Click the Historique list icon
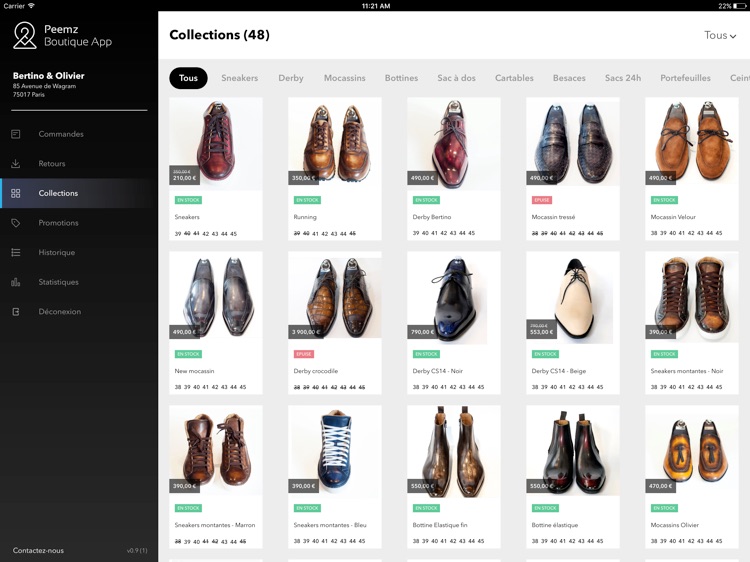Image resolution: width=750 pixels, height=562 pixels. click(16, 253)
